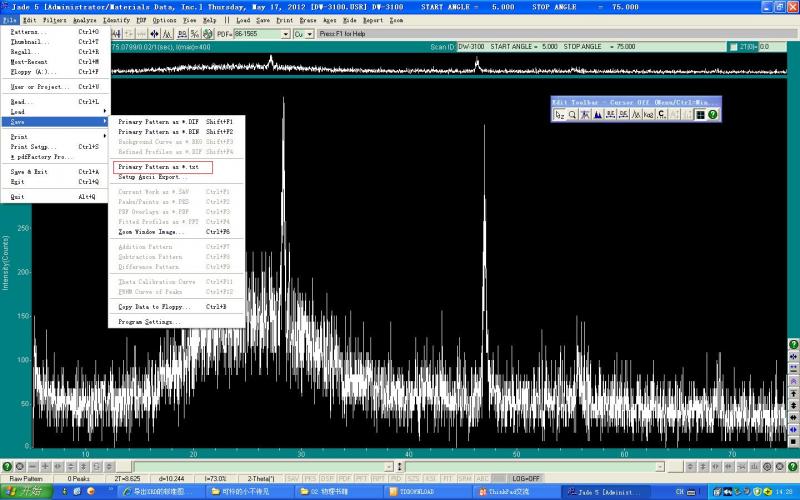The width and height of the screenshot is (800, 500).
Task: Open the Cu anode dropdown
Action: [310, 34]
